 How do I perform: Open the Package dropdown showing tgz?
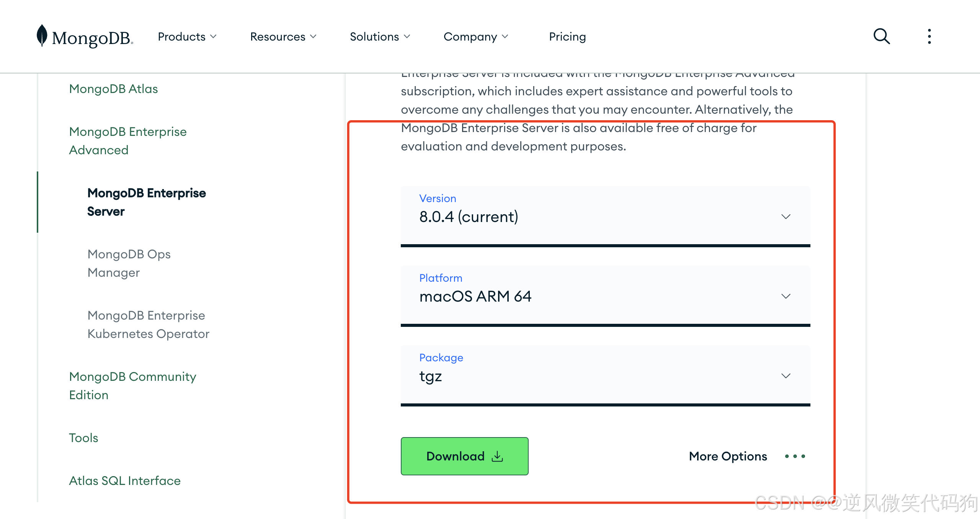pyautogui.click(x=605, y=375)
